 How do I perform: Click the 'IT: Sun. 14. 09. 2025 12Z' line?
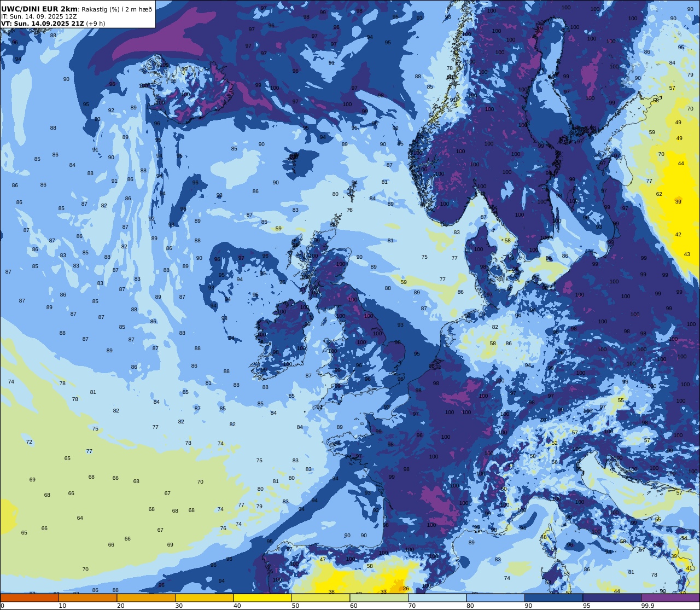coord(39,16)
